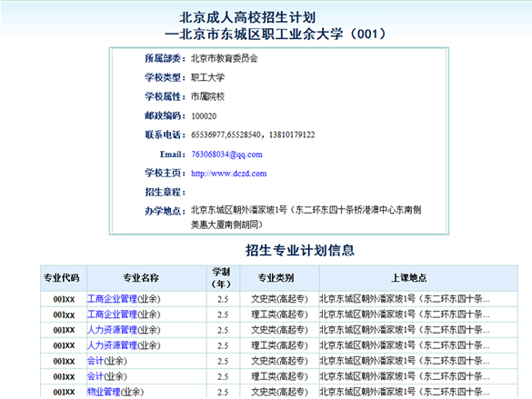Click the 招生章程 label
Screen dimensions: 532x399
[x=166, y=192]
